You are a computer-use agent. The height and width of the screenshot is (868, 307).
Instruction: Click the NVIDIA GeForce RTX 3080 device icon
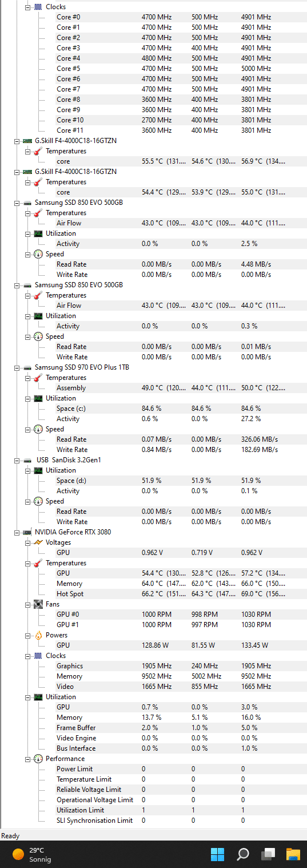27,532
